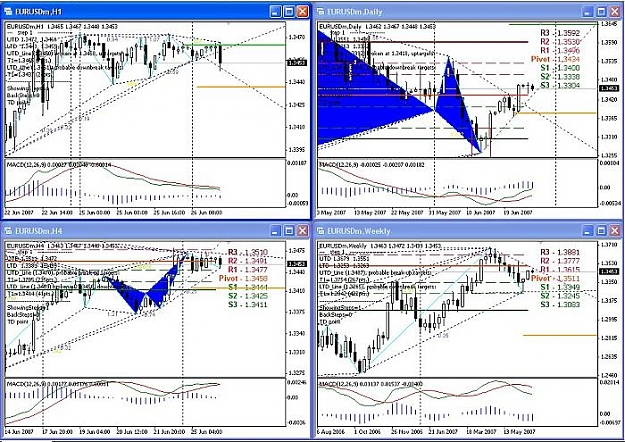The image size is (625, 442).
Task: Select the R3 1.3881 level in Weekly chart
Action: coord(560,252)
